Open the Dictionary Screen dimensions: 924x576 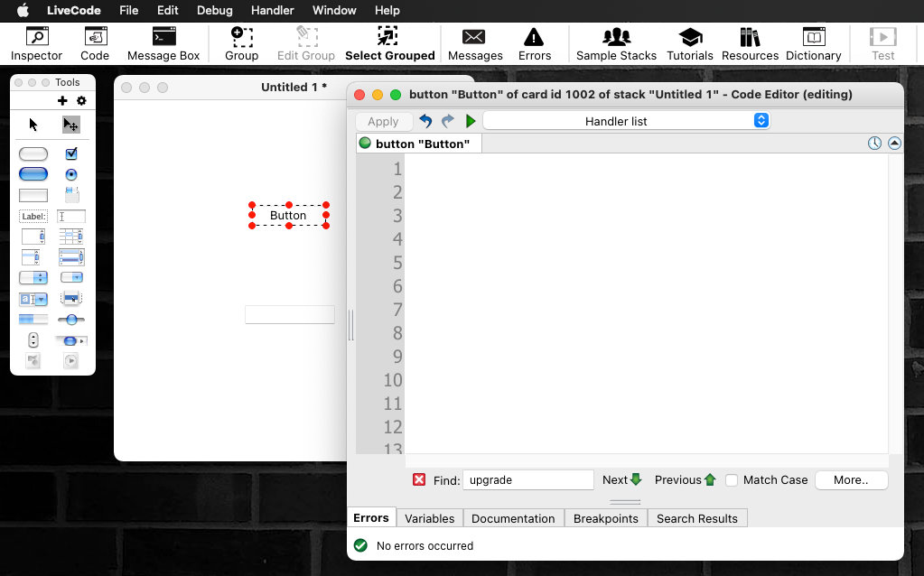(x=813, y=44)
